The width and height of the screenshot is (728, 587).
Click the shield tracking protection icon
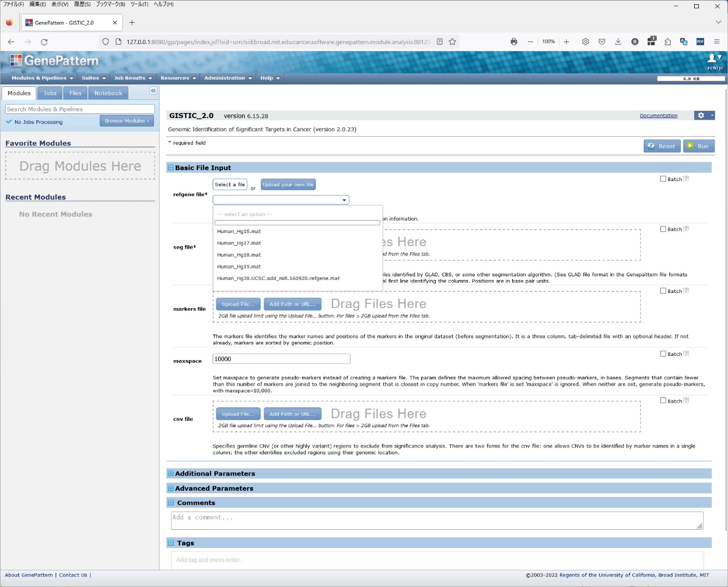click(x=106, y=42)
